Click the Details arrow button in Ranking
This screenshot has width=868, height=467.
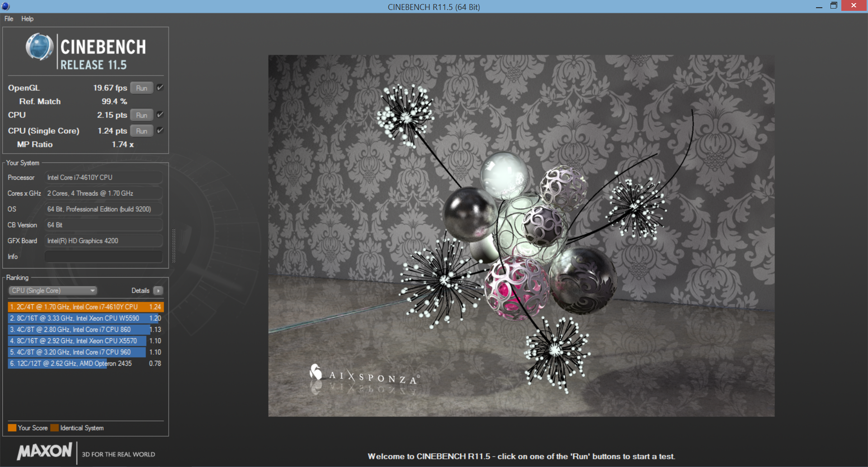158,291
